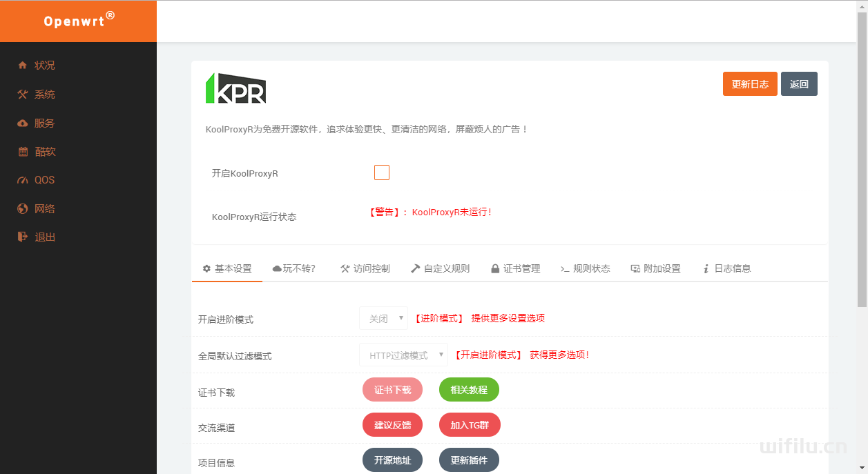Click the exit icon beside 退出
This screenshot has width=868, height=474.
coord(22,237)
